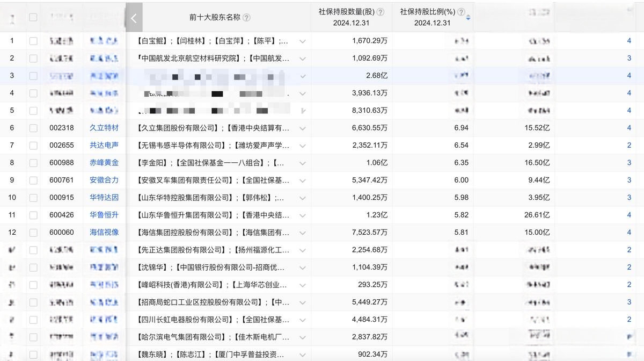Image resolution: width=644 pixels, height=361 pixels.
Task: Expand shareholders for 安徽叉车集团 row
Action: click(x=303, y=180)
